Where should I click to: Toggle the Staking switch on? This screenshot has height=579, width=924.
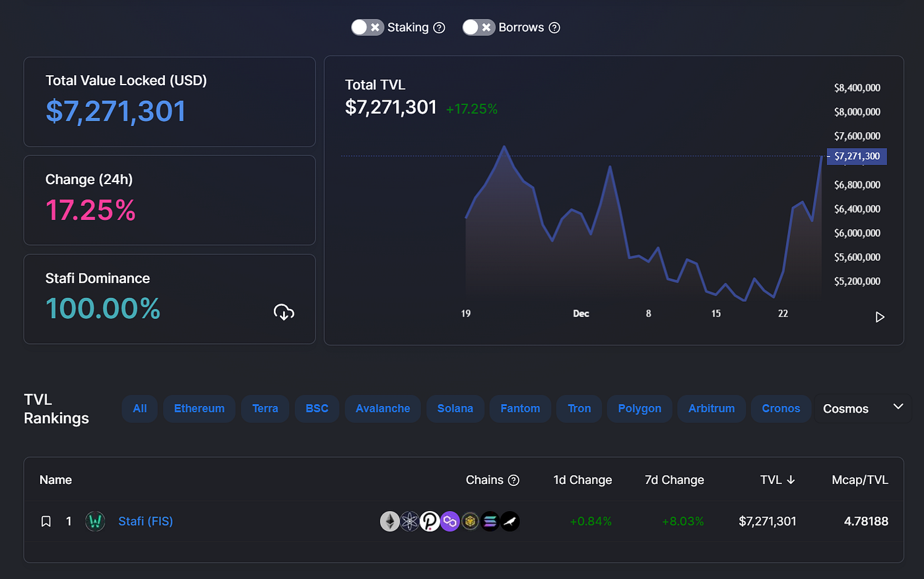(x=367, y=27)
